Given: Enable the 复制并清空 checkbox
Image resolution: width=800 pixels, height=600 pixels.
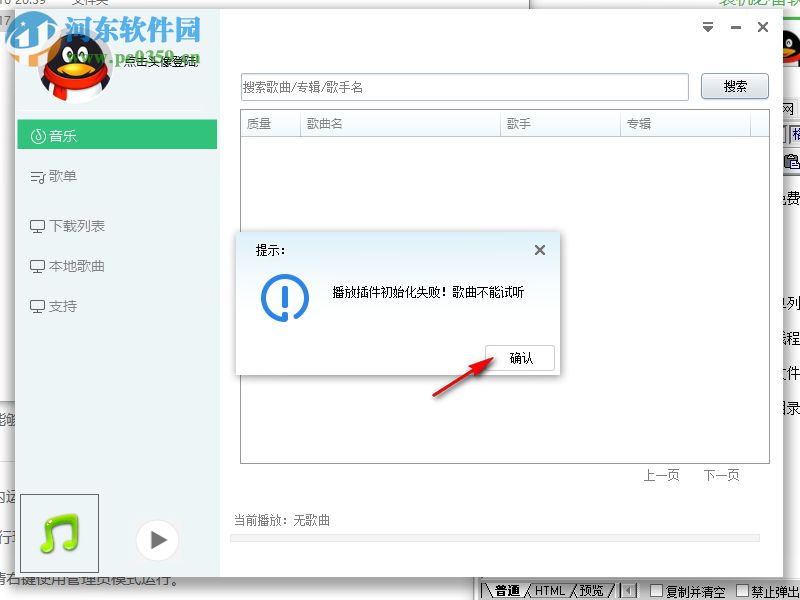Looking at the screenshot, I should 655,590.
